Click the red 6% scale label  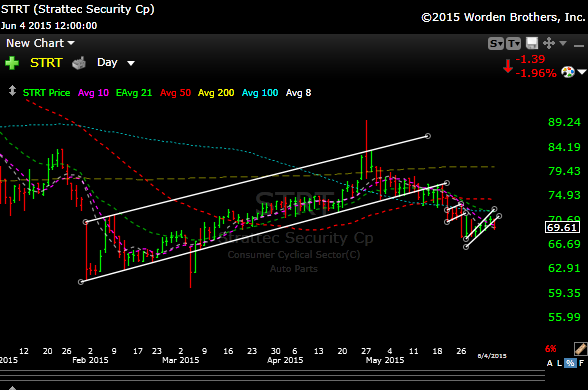pos(550,349)
